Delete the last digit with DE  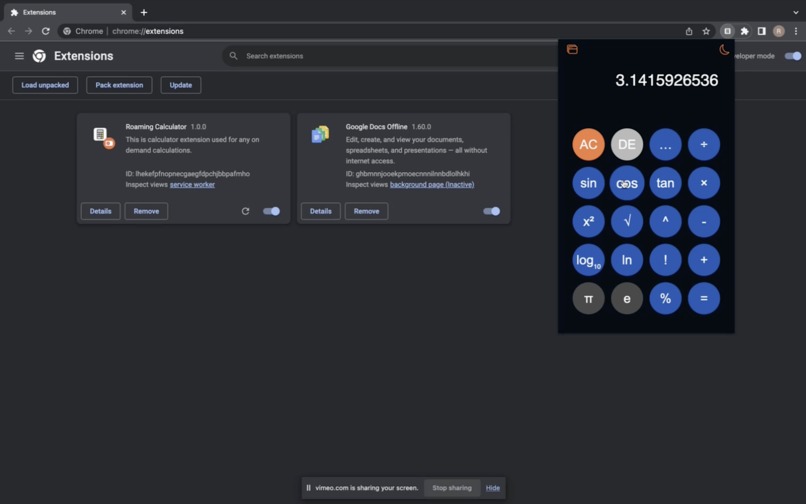(627, 145)
